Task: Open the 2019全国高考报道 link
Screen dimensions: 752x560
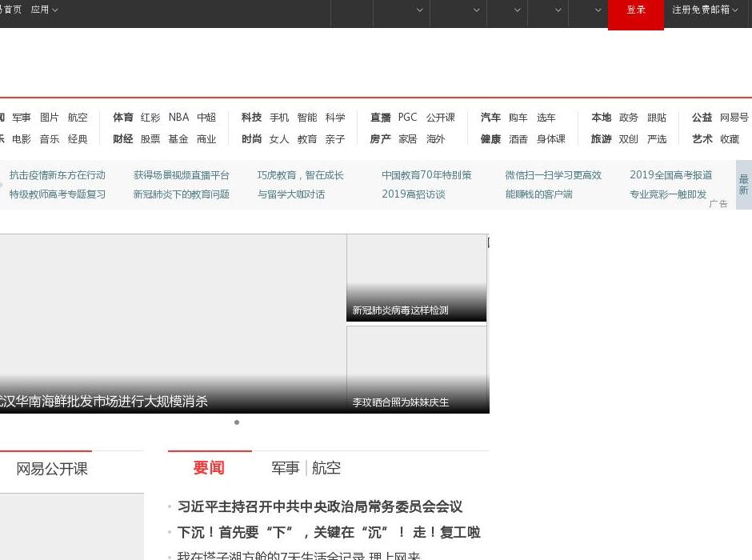Action: [x=670, y=175]
